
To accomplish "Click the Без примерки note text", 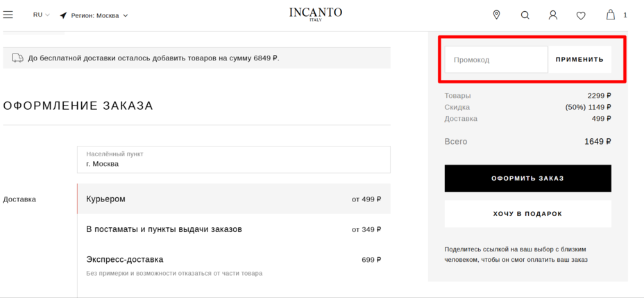I will (x=174, y=273).
